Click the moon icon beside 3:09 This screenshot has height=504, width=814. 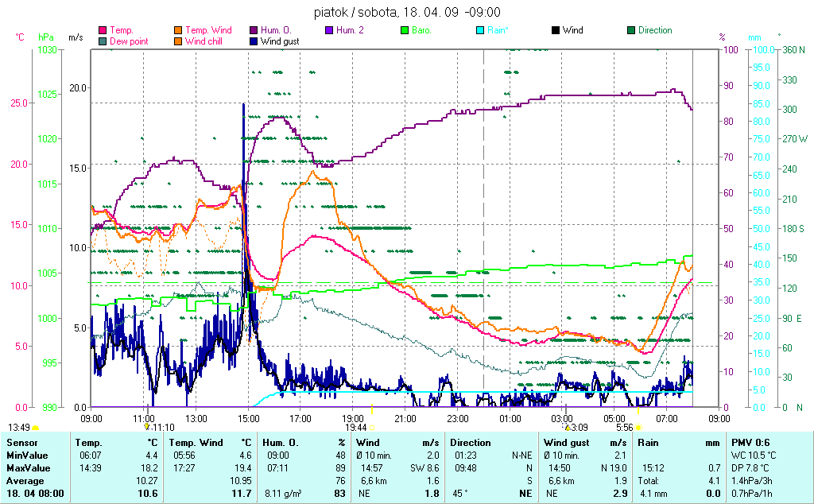[x=567, y=427]
